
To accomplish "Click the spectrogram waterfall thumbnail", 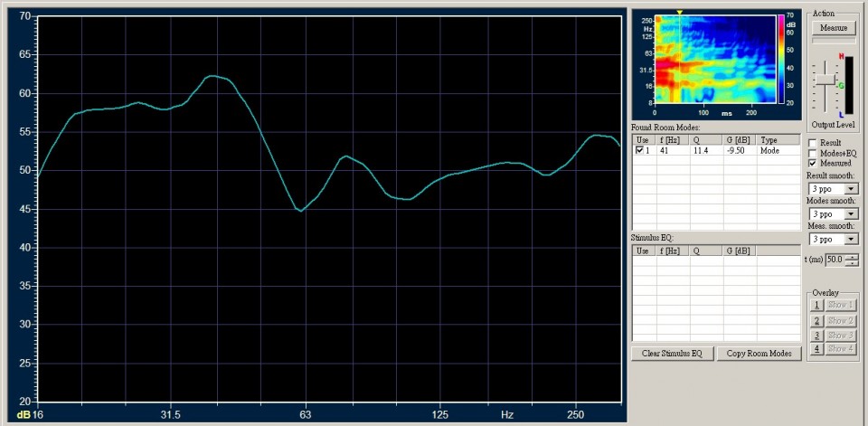I will tap(712, 60).
